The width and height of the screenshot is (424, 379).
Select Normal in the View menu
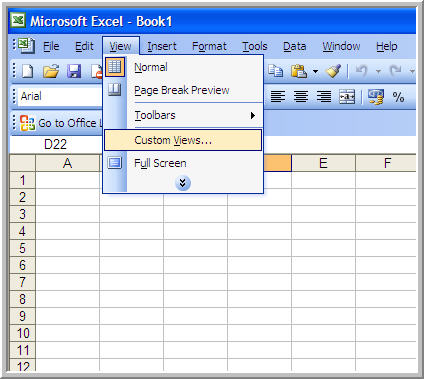[x=183, y=67]
